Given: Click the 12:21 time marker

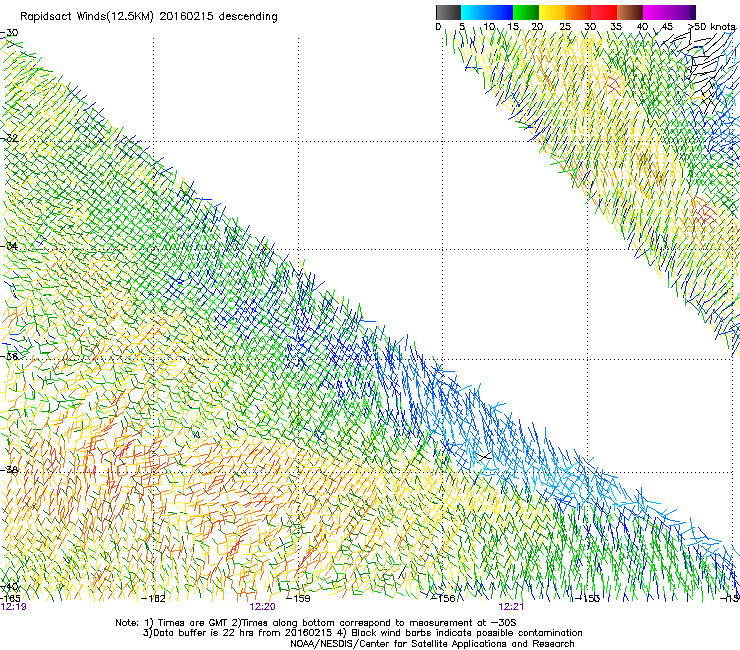Looking at the screenshot, I should pyautogui.click(x=511, y=607).
